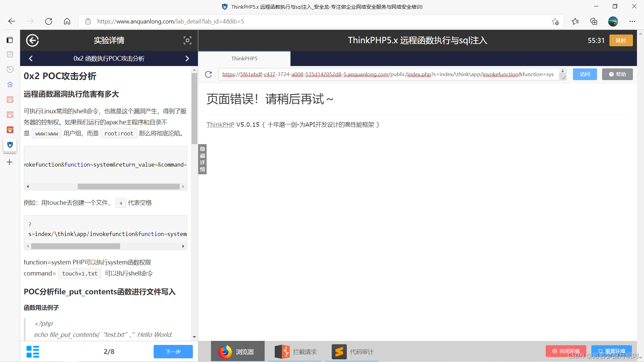The height and width of the screenshot is (362, 644).
Task: Click the www:www code snippet
Action: [47, 133]
